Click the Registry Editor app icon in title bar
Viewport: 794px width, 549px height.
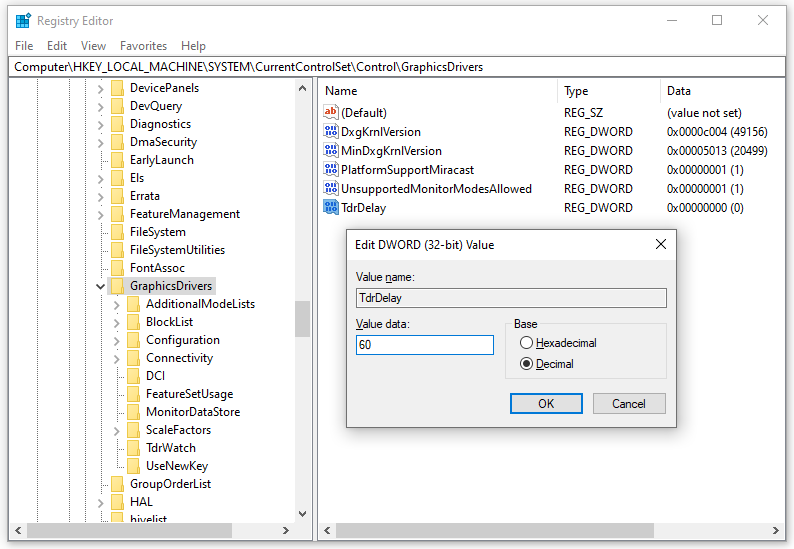(x=23, y=21)
